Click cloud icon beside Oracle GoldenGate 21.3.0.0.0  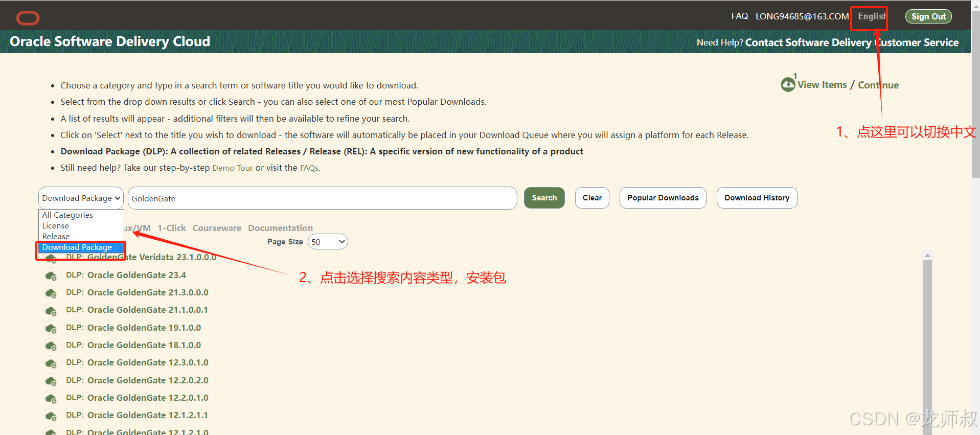(x=51, y=293)
